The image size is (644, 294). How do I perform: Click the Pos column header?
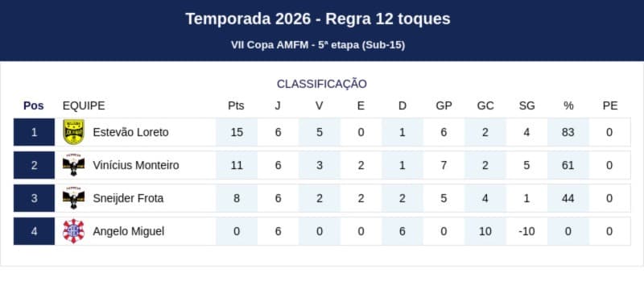tap(34, 106)
